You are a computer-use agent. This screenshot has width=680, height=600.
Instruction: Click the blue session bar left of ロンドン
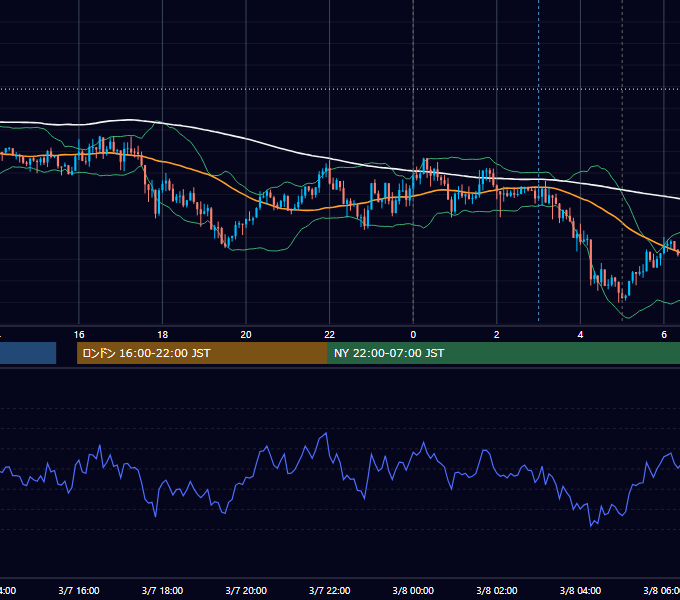point(28,353)
